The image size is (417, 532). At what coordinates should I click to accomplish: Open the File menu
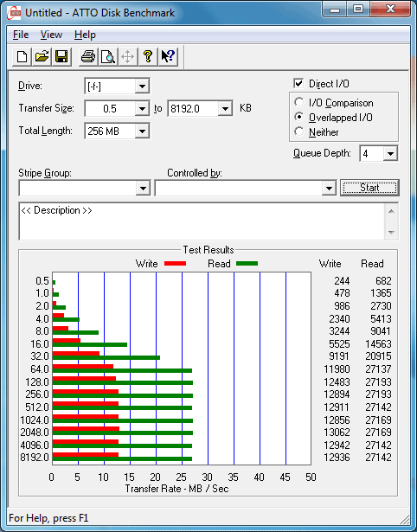pos(21,35)
